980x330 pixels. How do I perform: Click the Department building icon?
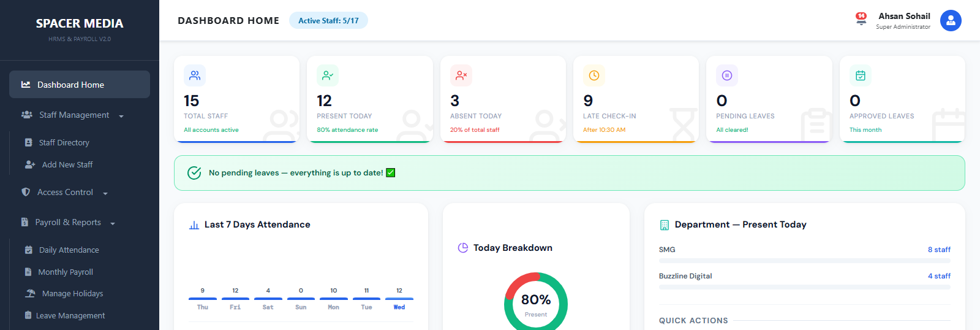coord(665,225)
